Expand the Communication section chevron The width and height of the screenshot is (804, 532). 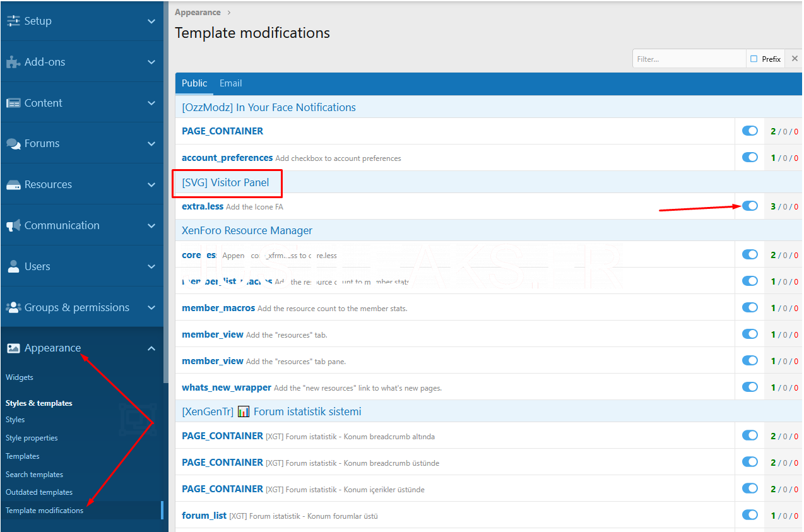pyautogui.click(x=151, y=225)
